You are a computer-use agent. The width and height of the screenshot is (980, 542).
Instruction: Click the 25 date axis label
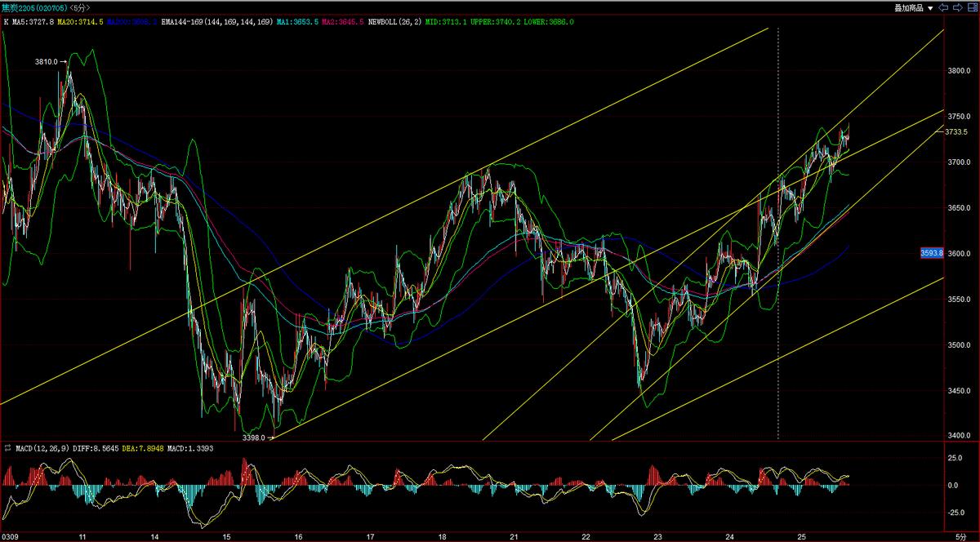[x=801, y=537]
